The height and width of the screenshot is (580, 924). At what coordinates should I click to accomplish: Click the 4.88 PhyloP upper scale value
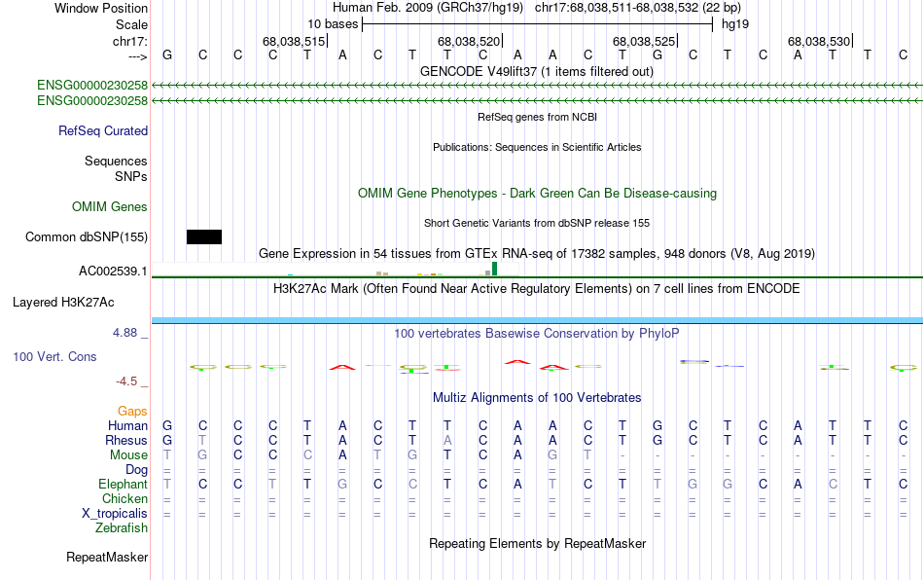tap(124, 333)
